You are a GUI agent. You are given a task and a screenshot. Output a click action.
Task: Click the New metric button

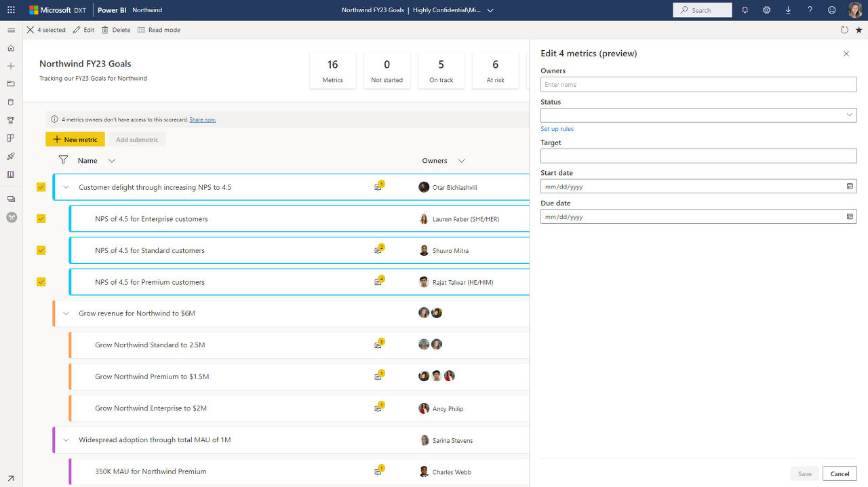point(75,140)
